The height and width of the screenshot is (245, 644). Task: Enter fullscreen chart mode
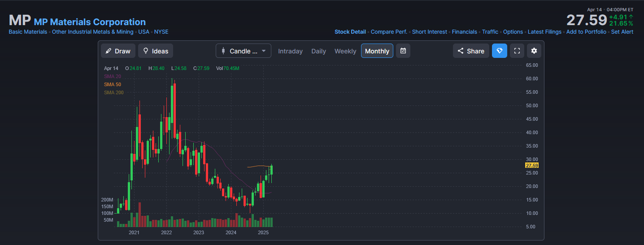517,51
